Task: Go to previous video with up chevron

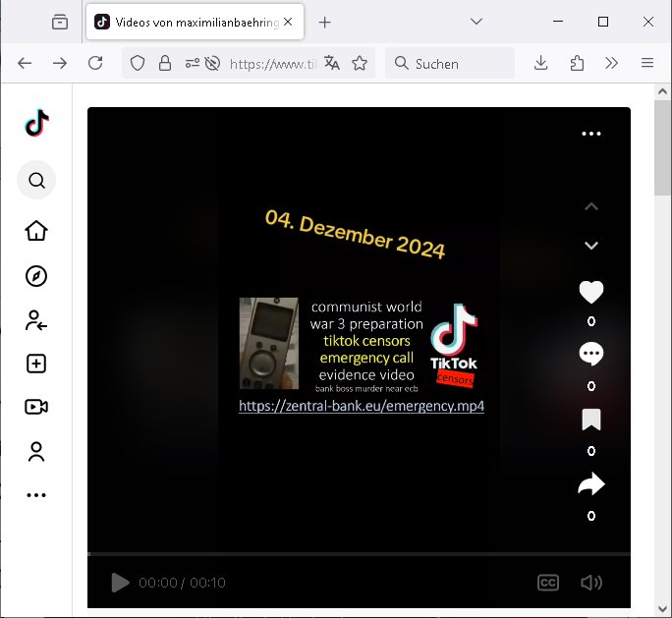Action: pyautogui.click(x=590, y=206)
